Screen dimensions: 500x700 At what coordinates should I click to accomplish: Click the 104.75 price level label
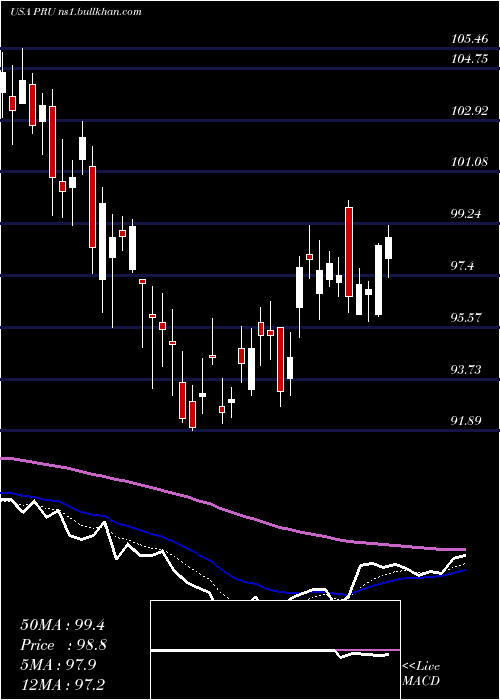click(469, 58)
